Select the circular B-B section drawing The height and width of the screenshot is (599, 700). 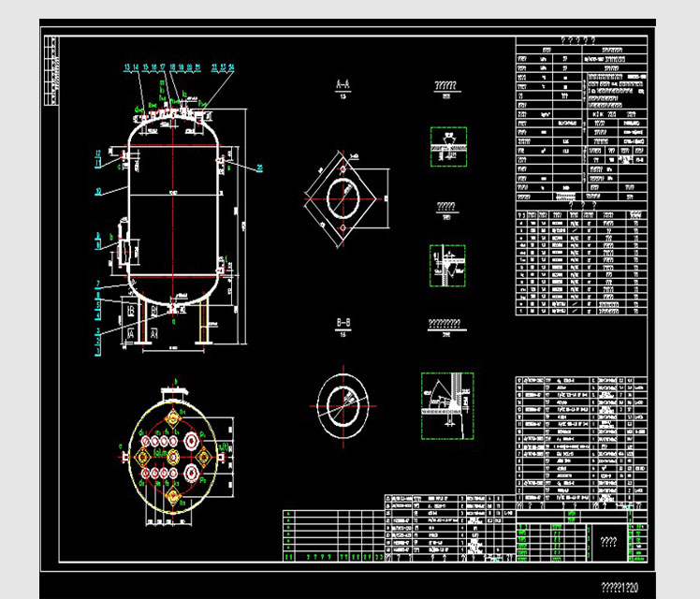[343, 406]
